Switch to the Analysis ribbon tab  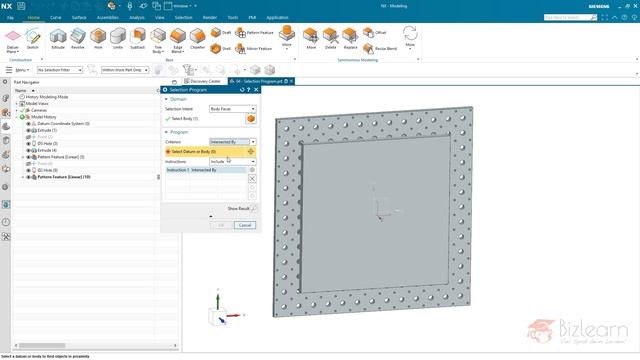pos(137,18)
